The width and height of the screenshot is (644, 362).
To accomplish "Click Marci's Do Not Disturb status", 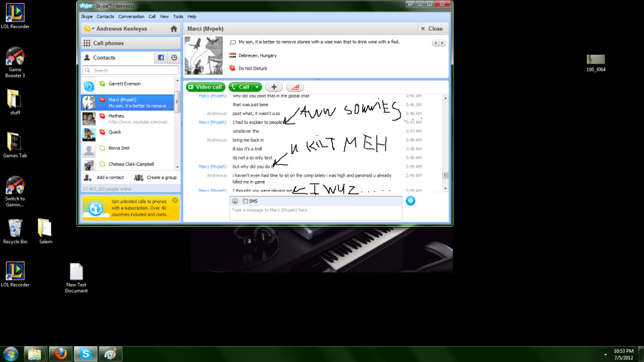I will [x=253, y=69].
